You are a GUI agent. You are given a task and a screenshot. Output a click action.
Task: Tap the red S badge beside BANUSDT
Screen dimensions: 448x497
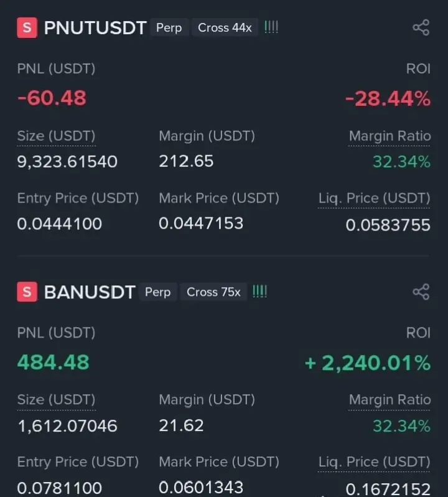[27, 291]
